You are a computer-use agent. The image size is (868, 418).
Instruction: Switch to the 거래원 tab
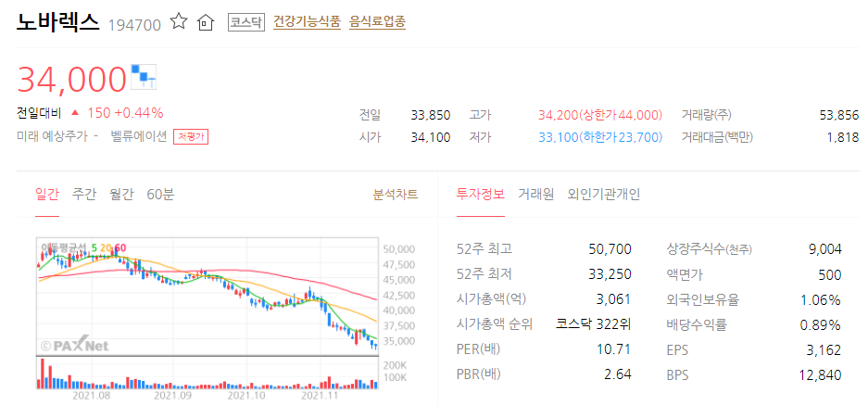click(x=535, y=195)
